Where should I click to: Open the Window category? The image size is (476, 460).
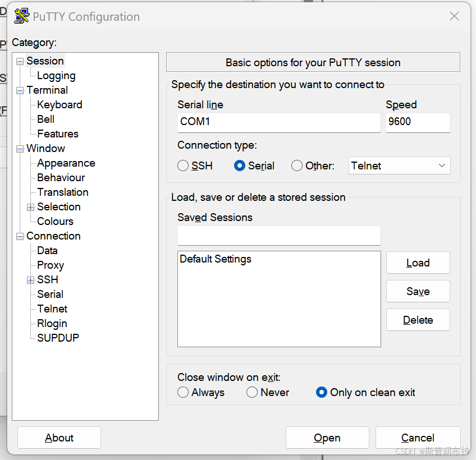point(45,148)
